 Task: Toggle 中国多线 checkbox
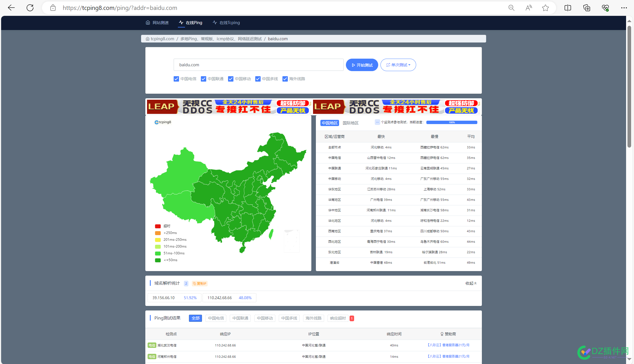[258, 79]
